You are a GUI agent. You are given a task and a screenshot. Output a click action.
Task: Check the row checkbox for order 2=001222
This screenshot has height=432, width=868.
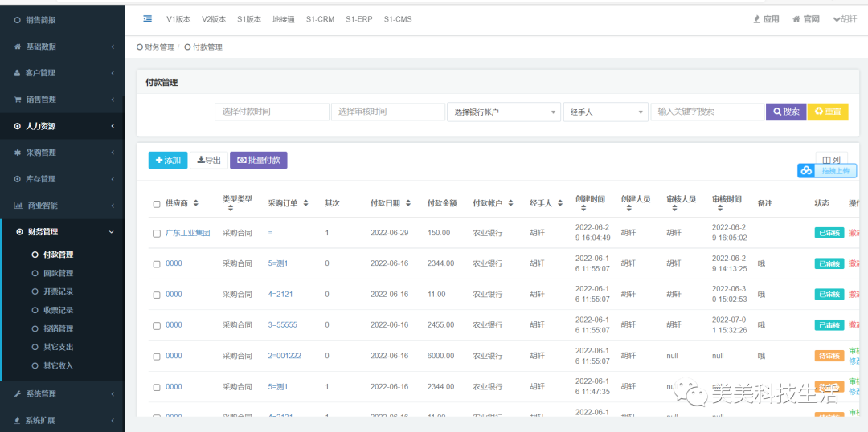[x=157, y=356]
